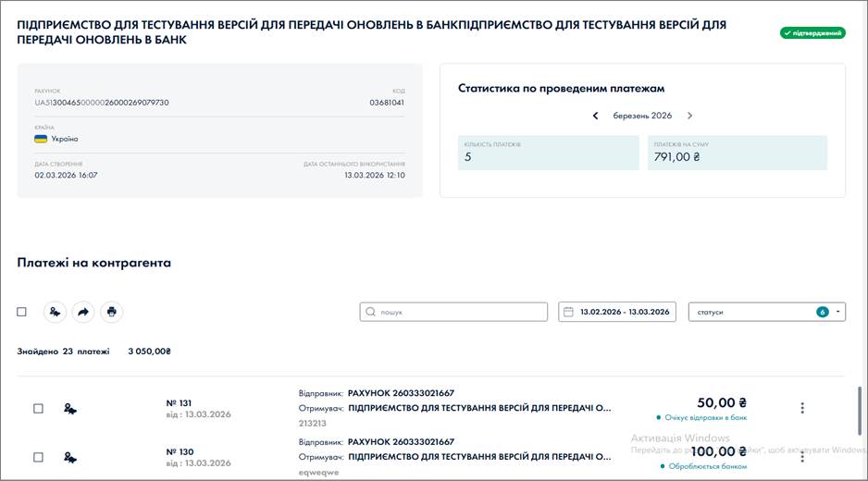Viewport: 868px width, 481px height.
Task: Click the calendar icon in the date range field
Action: [x=568, y=312]
